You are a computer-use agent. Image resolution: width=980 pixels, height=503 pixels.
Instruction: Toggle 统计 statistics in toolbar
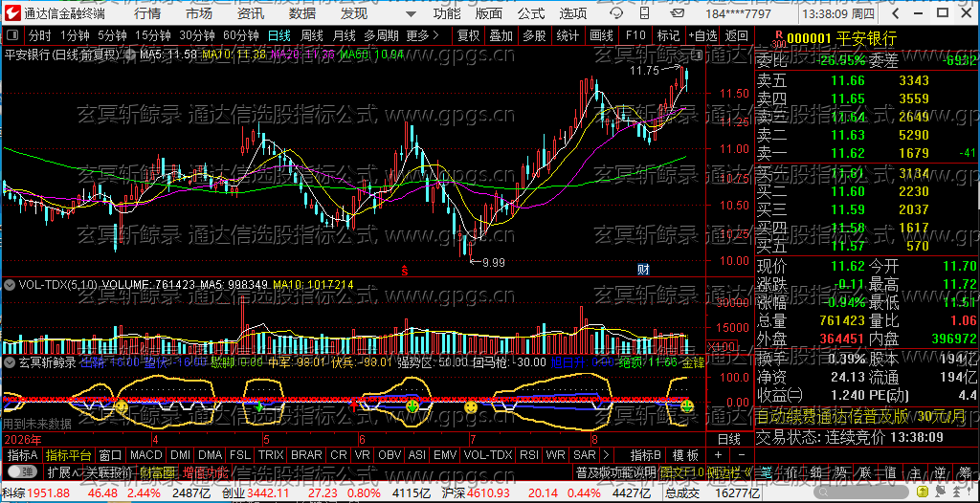tap(568, 35)
